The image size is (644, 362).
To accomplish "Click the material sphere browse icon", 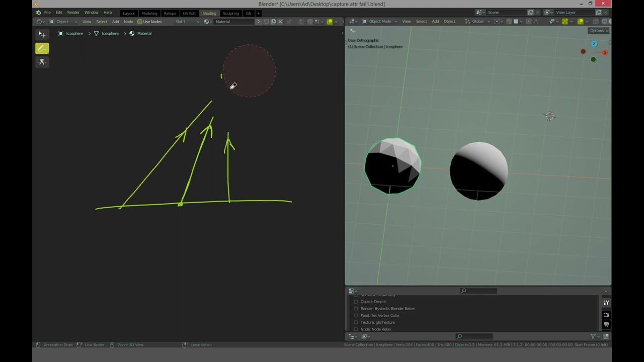I will [207, 22].
